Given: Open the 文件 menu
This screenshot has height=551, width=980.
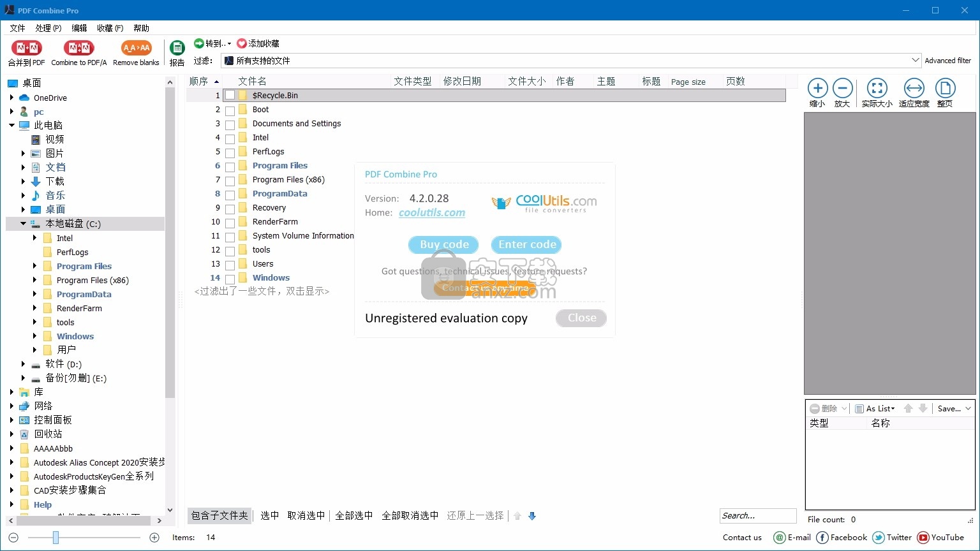Looking at the screenshot, I should 17,28.
